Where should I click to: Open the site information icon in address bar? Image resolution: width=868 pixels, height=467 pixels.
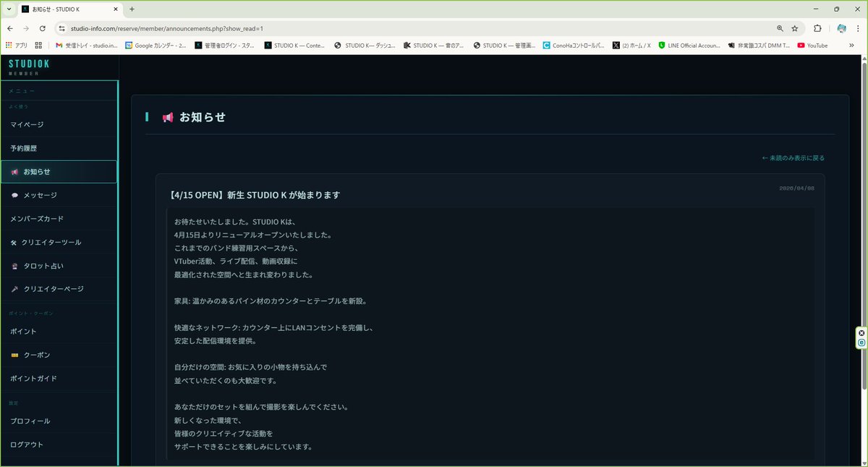tap(62, 28)
